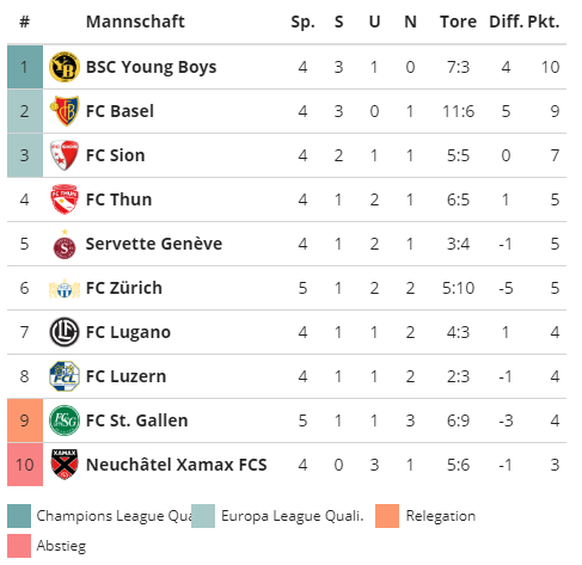The image size is (582, 565).
Task: Click the Champions League Quali legend swatch
Action: pos(19,516)
